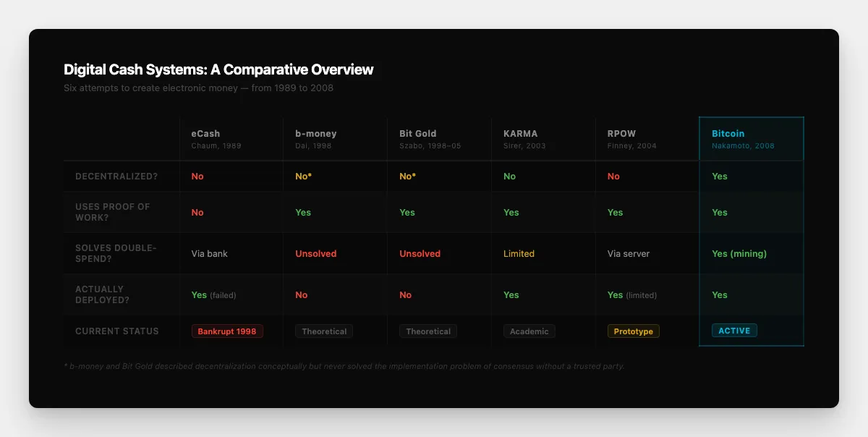
Task: Click the "Academic" status badge under KARMA
Action: point(529,331)
